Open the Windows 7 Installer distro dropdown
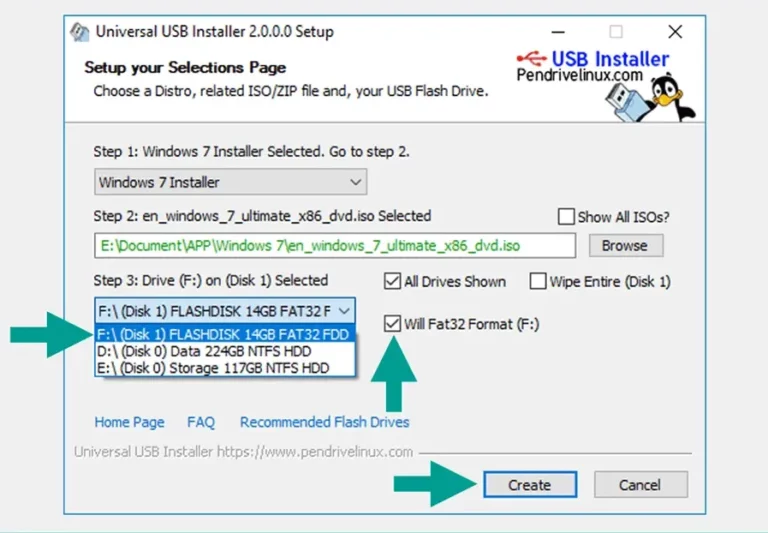This screenshot has width=768, height=533. click(230, 182)
